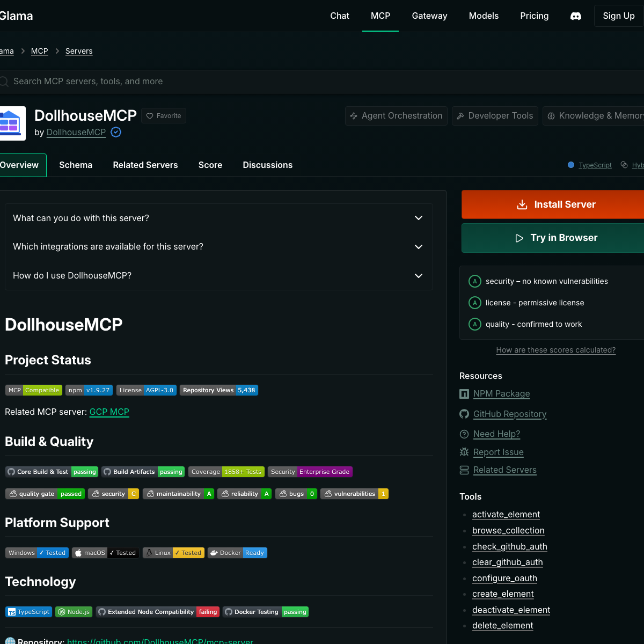Click the security grade A badge icon
Screen dimensions: 644x644
coord(474,281)
